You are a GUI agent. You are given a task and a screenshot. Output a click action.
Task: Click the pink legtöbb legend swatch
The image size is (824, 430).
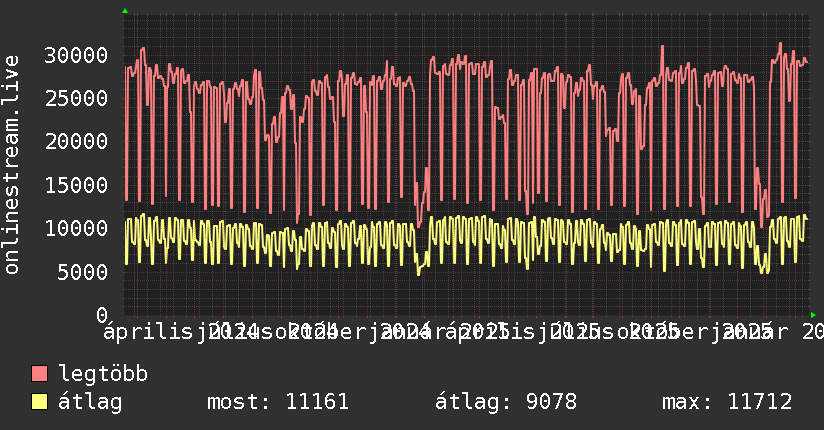[39, 373]
